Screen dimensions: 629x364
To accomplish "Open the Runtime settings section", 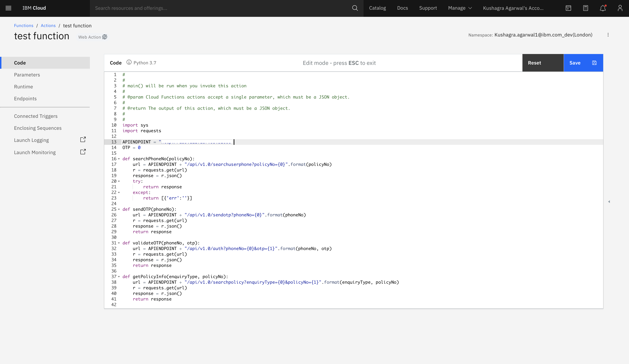I will click(x=23, y=87).
